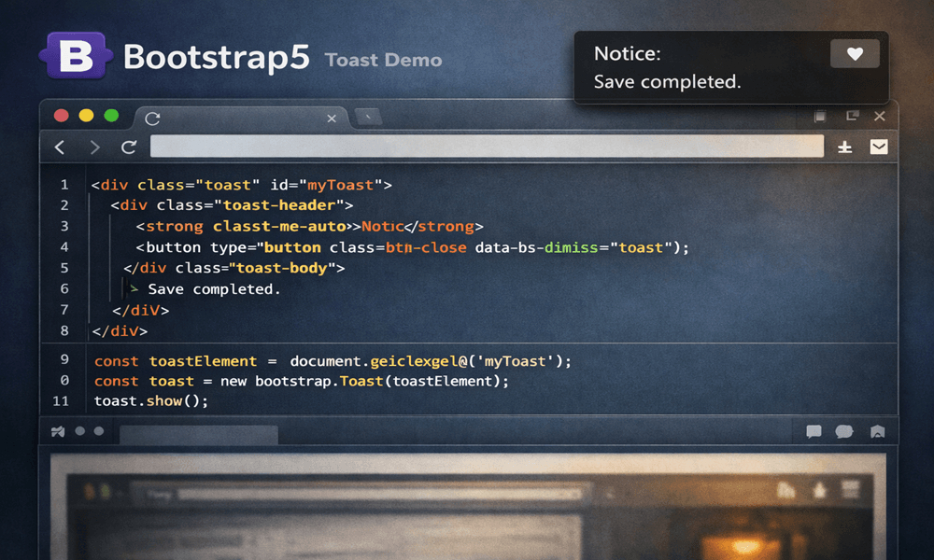Select the grey tab in the bottom panel
Screen dimensions: 934x560
(x=199, y=434)
